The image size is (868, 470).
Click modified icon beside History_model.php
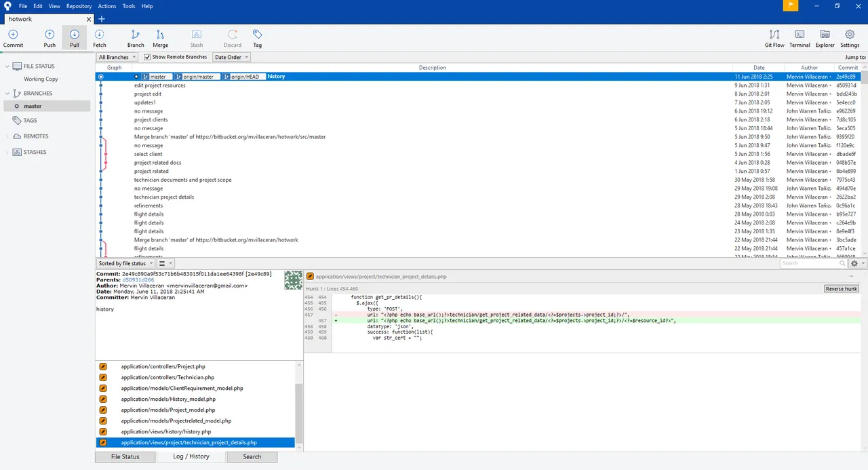pyautogui.click(x=103, y=399)
